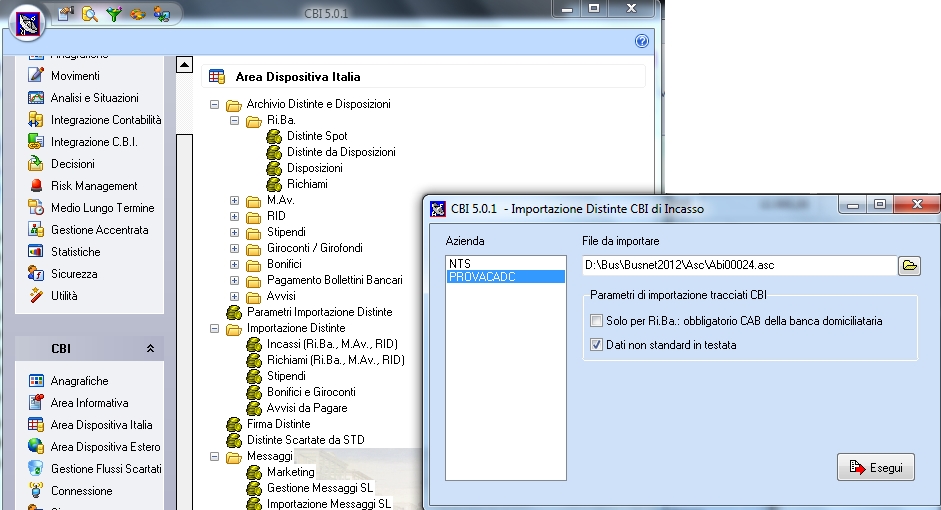Open Connessione in the sidebar
The image size is (941, 510).
81,491
